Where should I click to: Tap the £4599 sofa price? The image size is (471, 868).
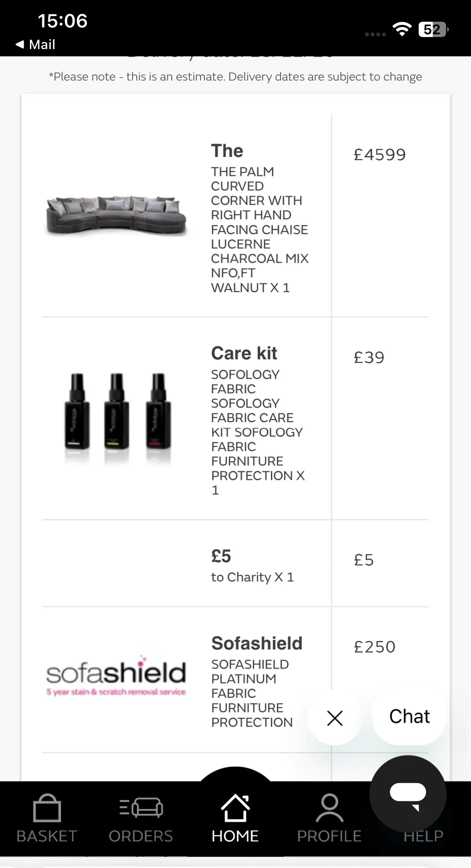coord(380,155)
